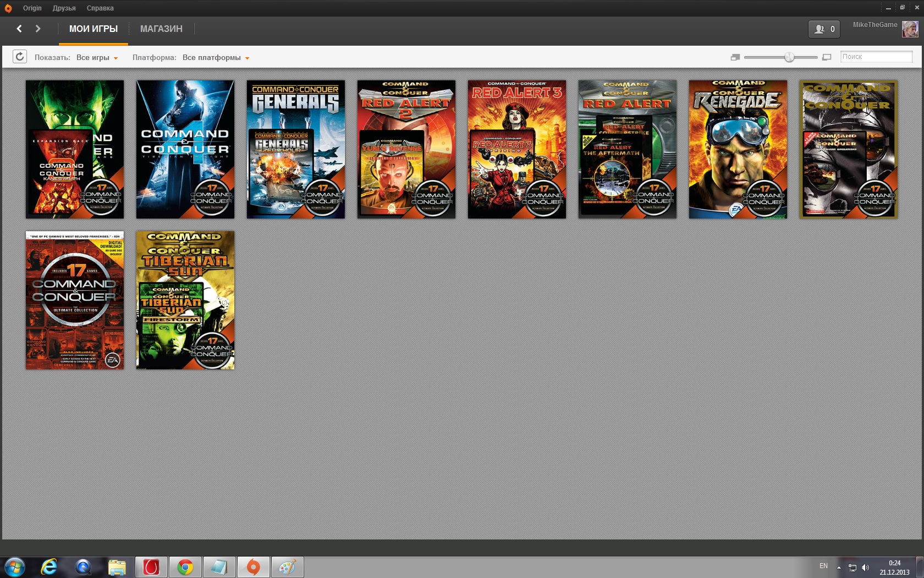Image resolution: width=924 pixels, height=578 pixels.
Task: Adjust the tile size slider handle
Action: click(789, 57)
